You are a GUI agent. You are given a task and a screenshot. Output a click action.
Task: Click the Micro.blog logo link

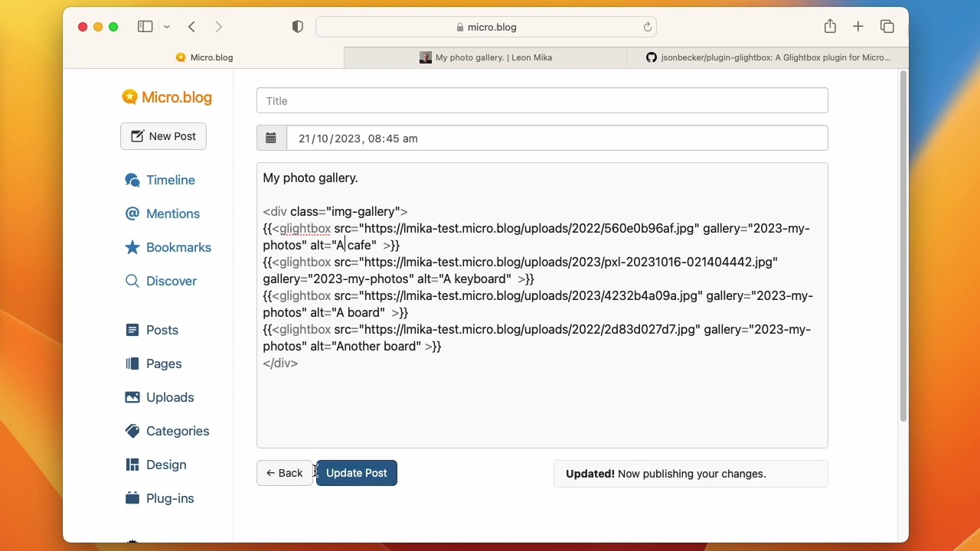167,97
